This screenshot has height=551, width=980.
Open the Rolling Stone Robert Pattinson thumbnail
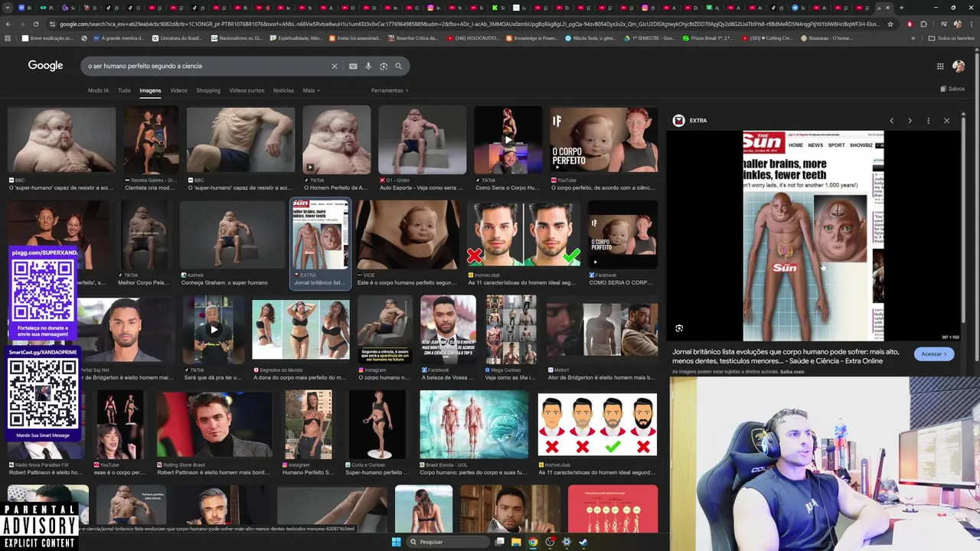(x=214, y=425)
